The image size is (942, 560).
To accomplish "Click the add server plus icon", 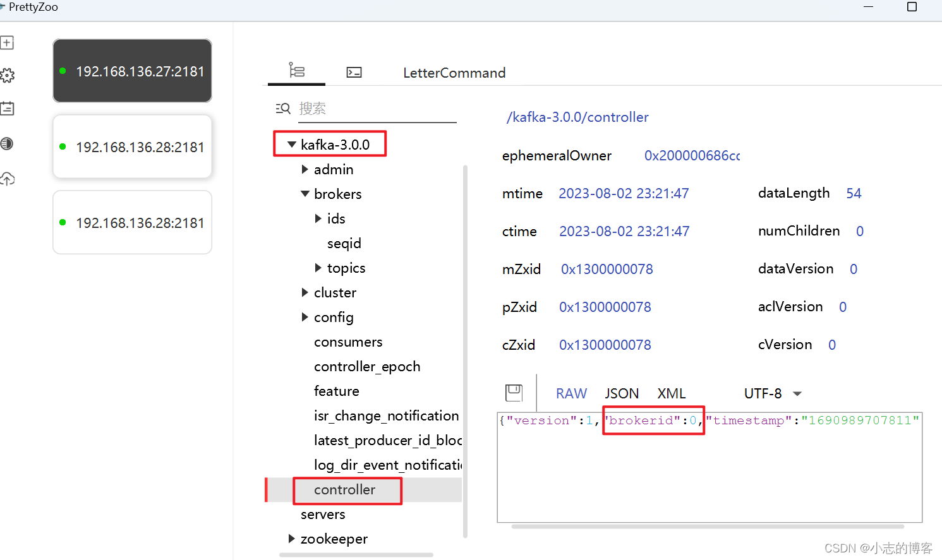I will 7,43.
